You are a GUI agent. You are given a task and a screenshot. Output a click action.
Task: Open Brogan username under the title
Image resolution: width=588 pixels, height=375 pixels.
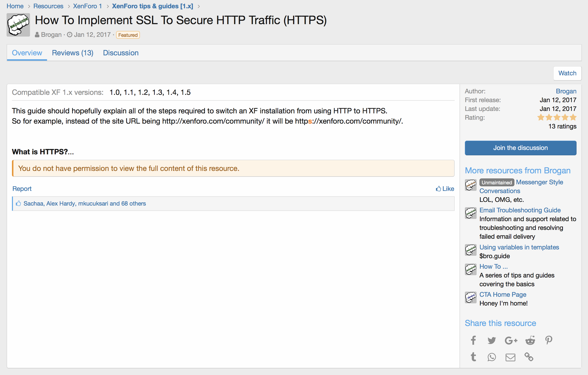(x=51, y=35)
